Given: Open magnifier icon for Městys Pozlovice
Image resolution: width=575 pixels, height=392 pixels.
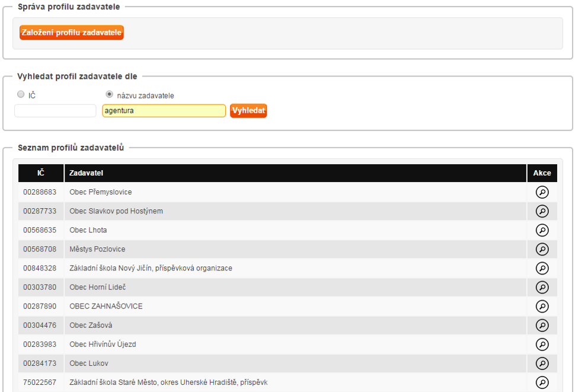Looking at the screenshot, I should click(x=542, y=249).
